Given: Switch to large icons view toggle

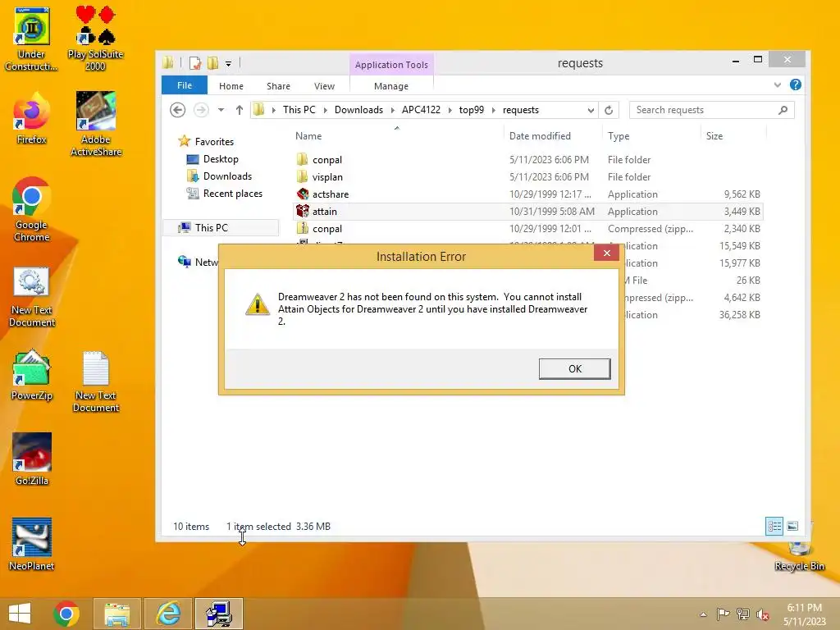Looking at the screenshot, I should pos(793,526).
